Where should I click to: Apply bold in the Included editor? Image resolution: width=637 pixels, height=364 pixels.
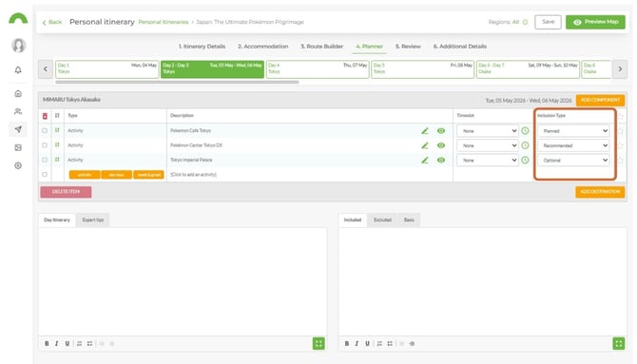tap(346, 344)
